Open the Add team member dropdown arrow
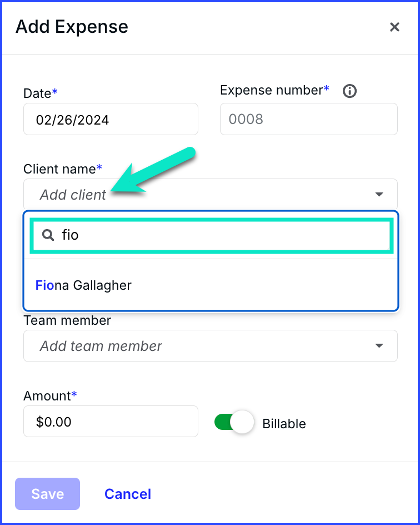Viewport: 420px width, 525px height. 379,346
